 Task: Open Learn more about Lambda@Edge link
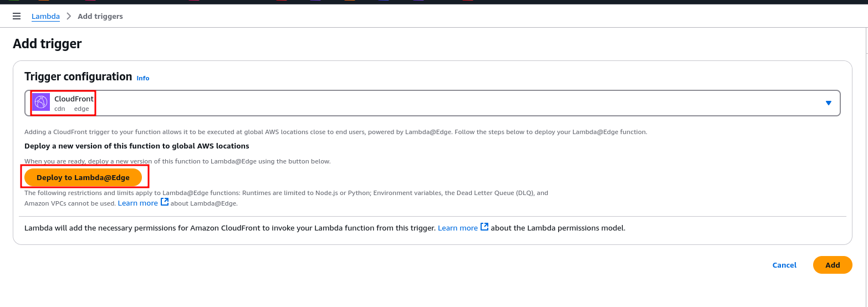pyautogui.click(x=138, y=203)
